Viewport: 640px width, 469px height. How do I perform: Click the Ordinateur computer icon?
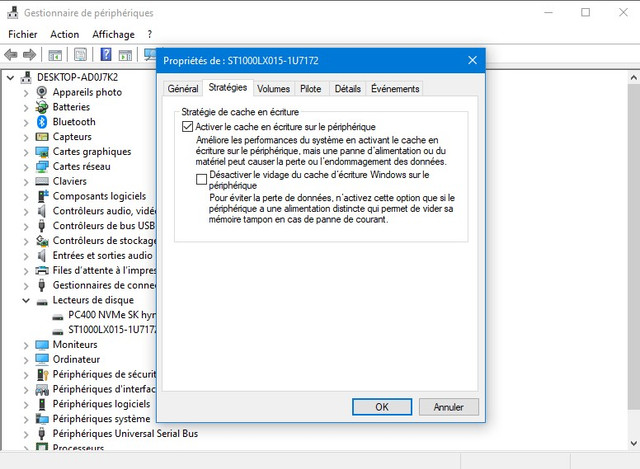pos(42,360)
